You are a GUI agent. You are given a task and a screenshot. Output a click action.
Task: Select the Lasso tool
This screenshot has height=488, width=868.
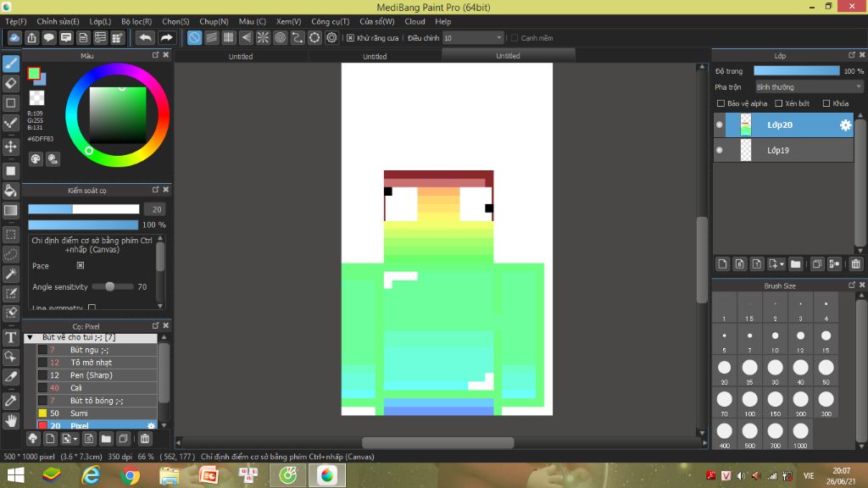pos(11,254)
